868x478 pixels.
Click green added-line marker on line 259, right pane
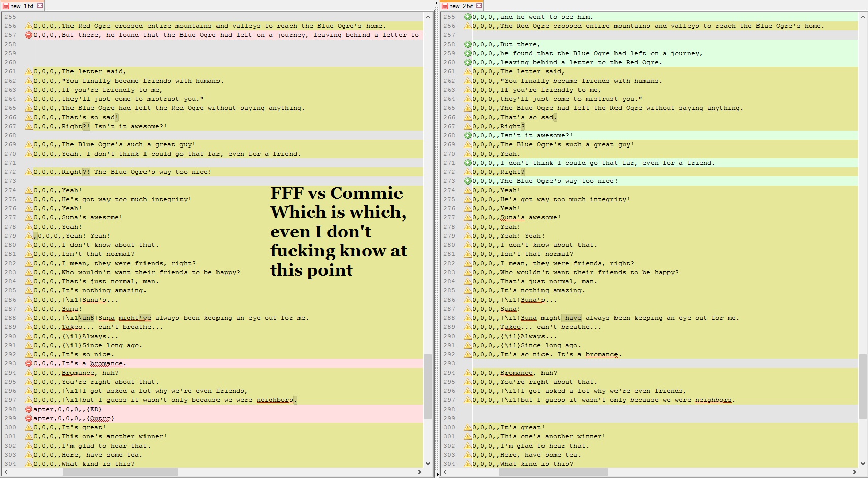[x=468, y=53]
